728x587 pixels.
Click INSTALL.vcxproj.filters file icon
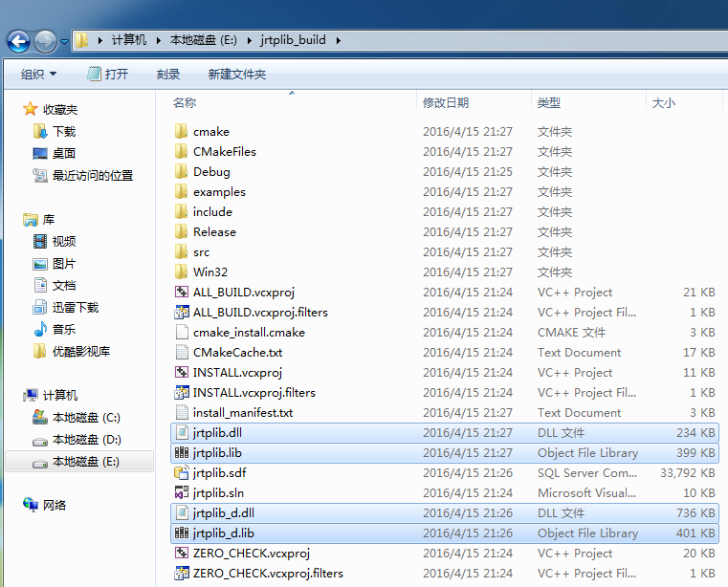tap(181, 393)
